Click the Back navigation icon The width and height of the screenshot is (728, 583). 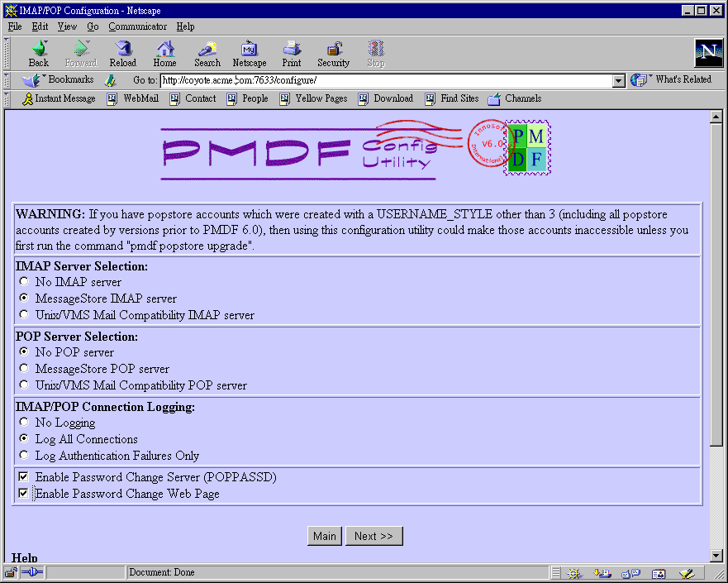[x=39, y=53]
